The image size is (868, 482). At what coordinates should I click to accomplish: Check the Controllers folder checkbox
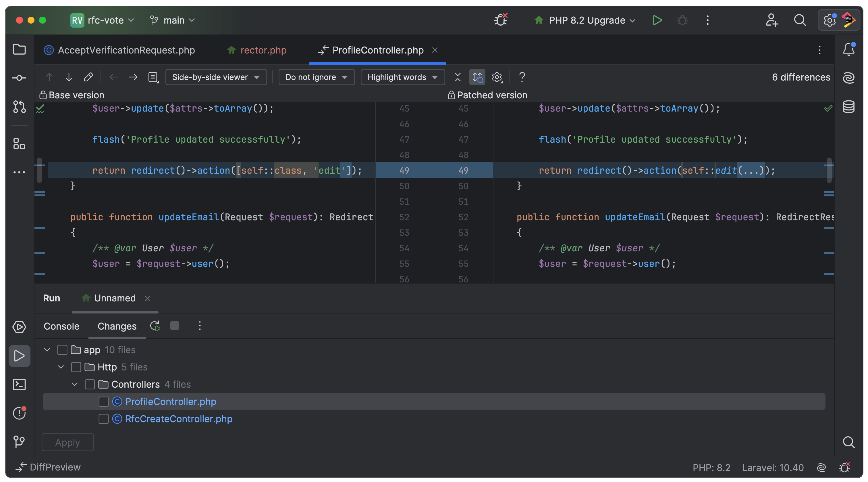pos(90,384)
